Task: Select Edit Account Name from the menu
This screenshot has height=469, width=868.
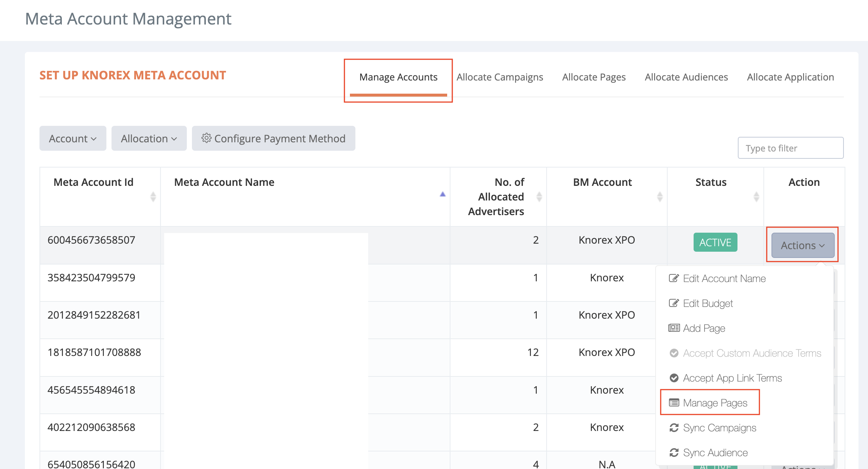Action: (x=724, y=278)
